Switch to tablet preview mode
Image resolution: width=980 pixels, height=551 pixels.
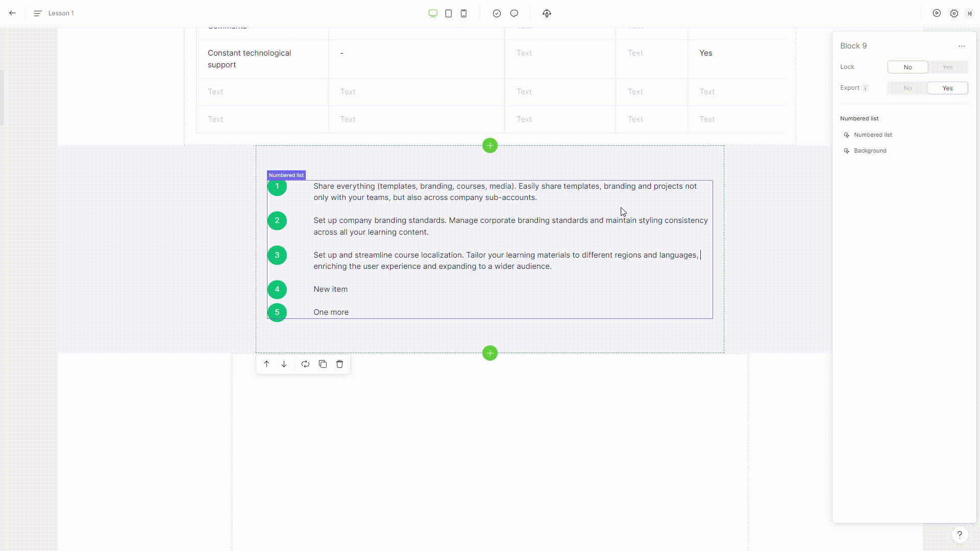coord(448,13)
